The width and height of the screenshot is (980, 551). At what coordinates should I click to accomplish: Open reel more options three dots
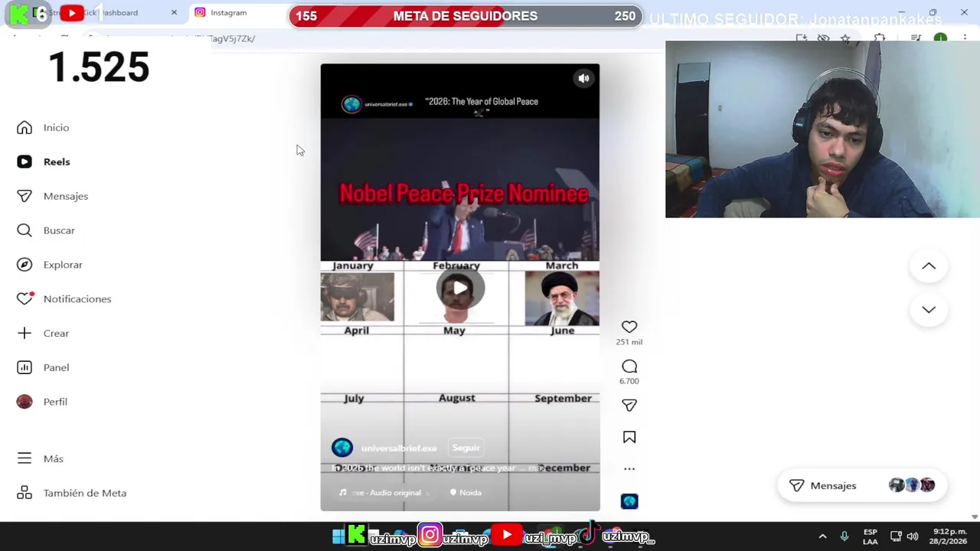click(x=629, y=469)
